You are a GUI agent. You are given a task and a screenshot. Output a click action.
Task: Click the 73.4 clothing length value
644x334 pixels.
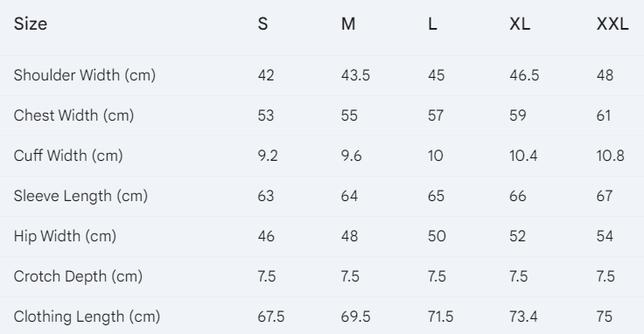[523, 317]
